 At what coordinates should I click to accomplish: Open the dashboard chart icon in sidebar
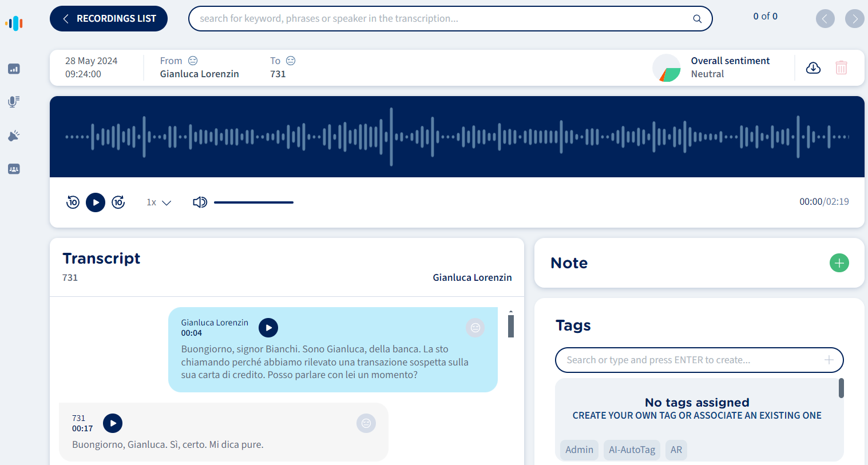(14, 69)
